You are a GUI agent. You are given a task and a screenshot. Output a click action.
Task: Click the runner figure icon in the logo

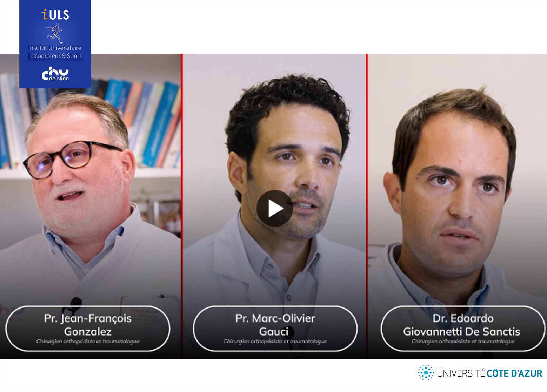(x=54, y=33)
